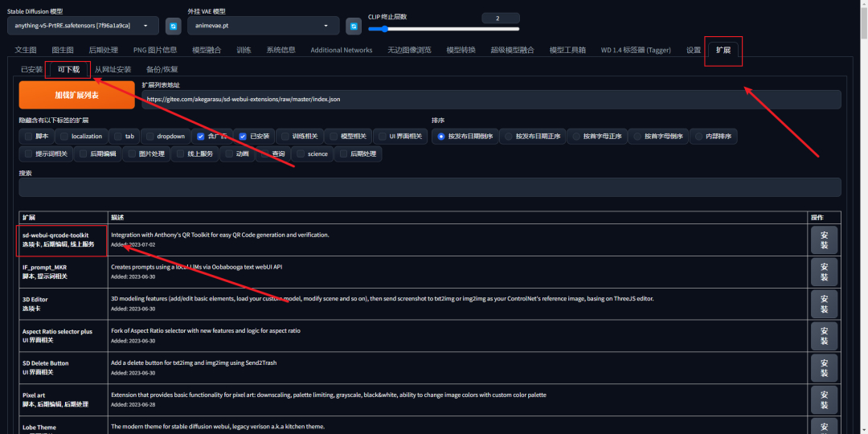Screen dimensions: 868x434
Task: Install Aspect Ratio selector plus extension
Action: point(824,336)
